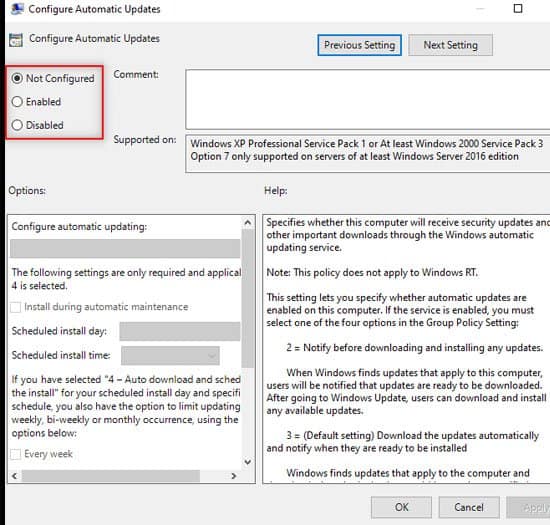Toggle Install during automatic maintenance checkbox
This screenshot has width=550, height=525.
click(x=16, y=307)
